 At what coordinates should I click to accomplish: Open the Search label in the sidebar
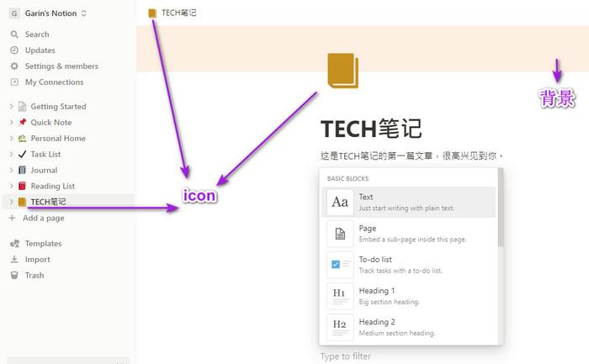pos(37,34)
